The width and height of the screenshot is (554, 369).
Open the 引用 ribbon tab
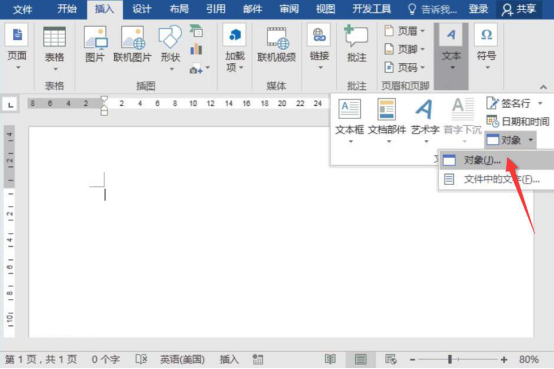coord(216,9)
